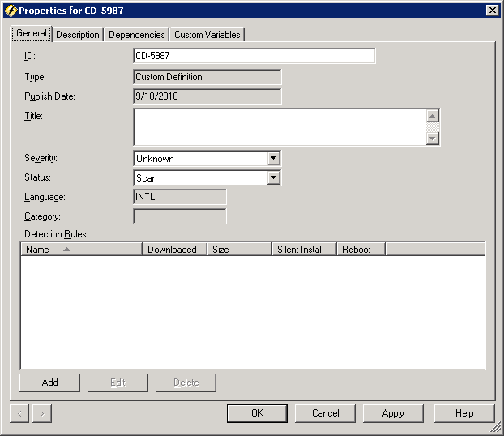Click the previous definition arrow button
Screen dimensions: 504x436
pyautogui.click(x=20, y=413)
